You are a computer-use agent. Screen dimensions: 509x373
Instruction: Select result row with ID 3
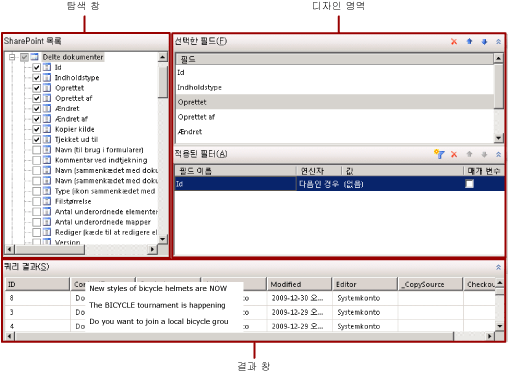click(250, 313)
